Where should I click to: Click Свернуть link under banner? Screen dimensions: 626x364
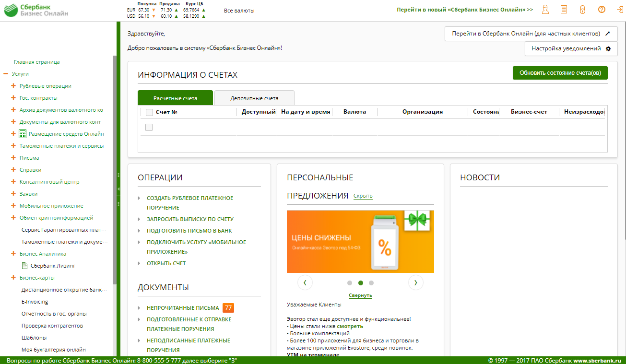point(360,295)
